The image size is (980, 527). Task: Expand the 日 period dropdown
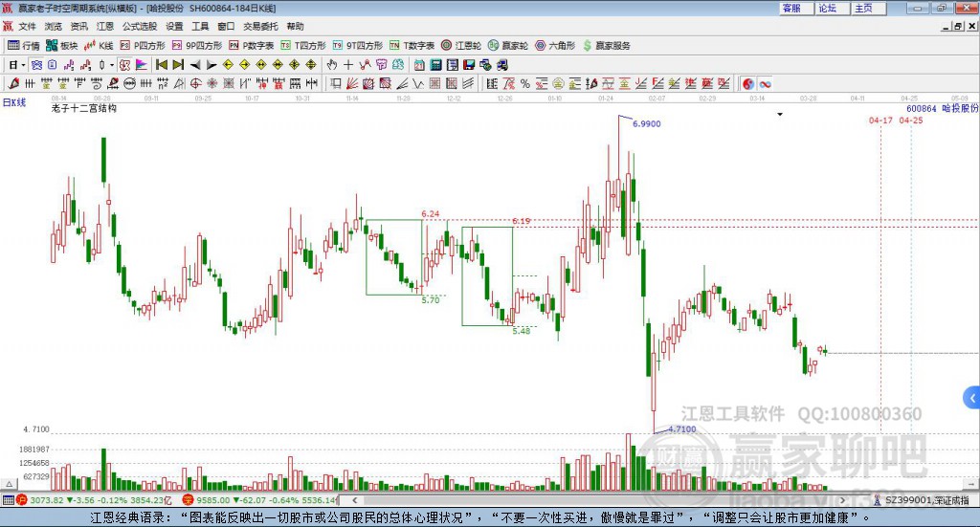pos(23,65)
